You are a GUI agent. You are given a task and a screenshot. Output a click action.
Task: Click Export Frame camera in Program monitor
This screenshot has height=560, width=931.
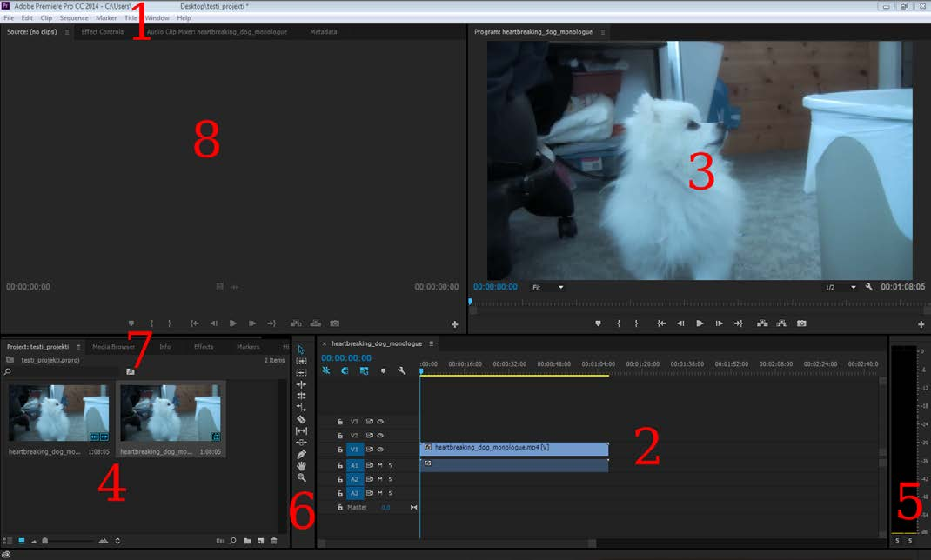801,323
